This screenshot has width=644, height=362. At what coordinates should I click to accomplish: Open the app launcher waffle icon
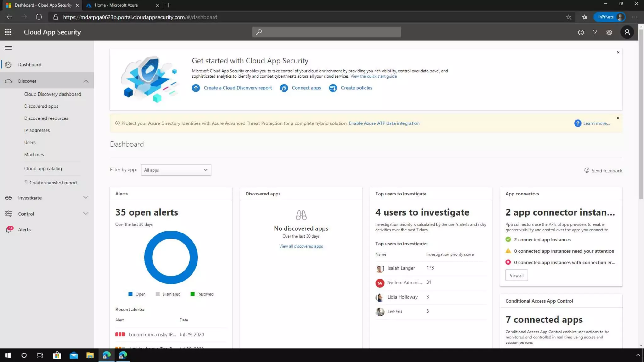pyautogui.click(x=8, y=32)
